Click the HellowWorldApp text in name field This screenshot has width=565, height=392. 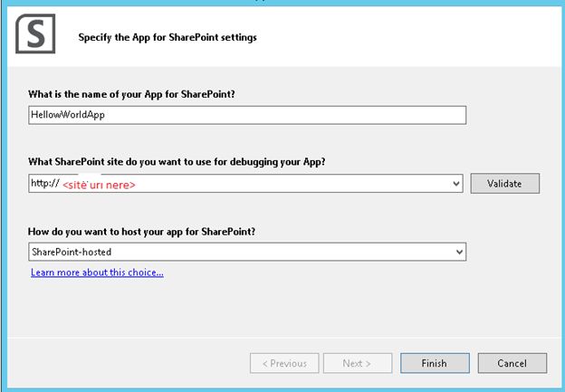[67, 115]
